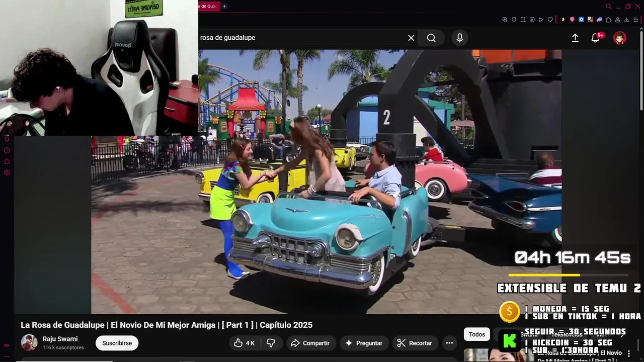Open sidebar three-dots more menu
The image size is (644, 362).
pyautogui.click(x=7, y=356)
